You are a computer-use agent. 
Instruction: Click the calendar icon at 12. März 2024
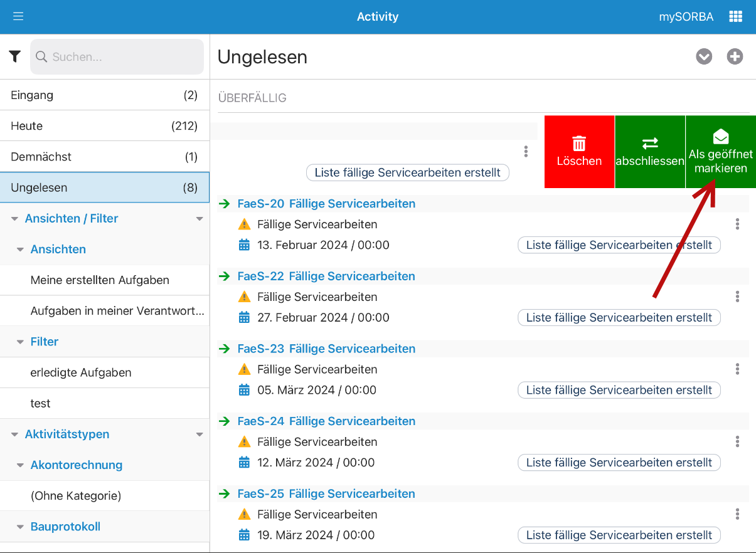click(x=244, y=463)
